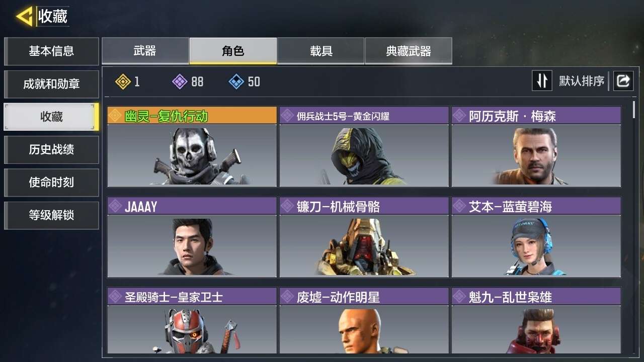This screenshot has width=644, height=362.
Task: Open the 默认排序 sort option
Action: (x=582, y=81)
